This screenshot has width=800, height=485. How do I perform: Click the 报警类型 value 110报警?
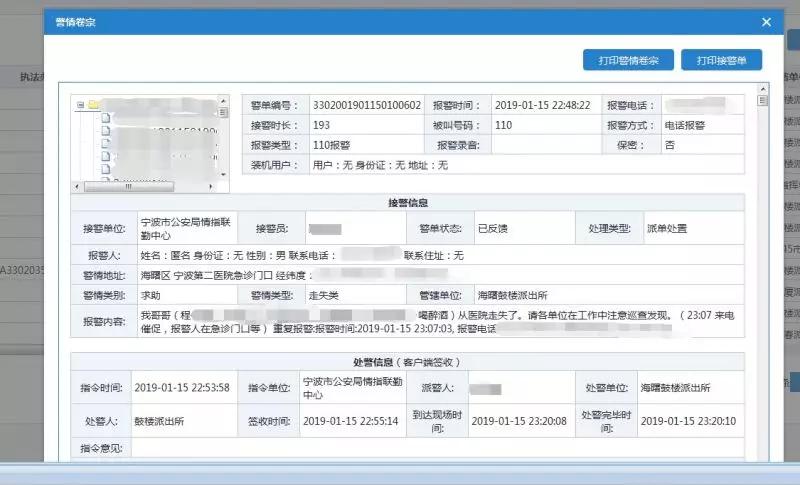pos(332,145)
